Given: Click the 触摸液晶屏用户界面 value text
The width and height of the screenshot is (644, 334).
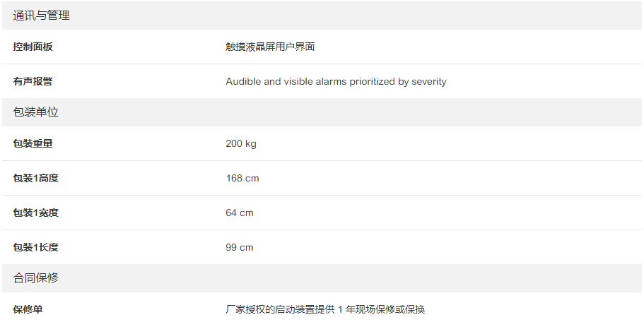Looking at the screenshot, I should (x=270, y=47).
